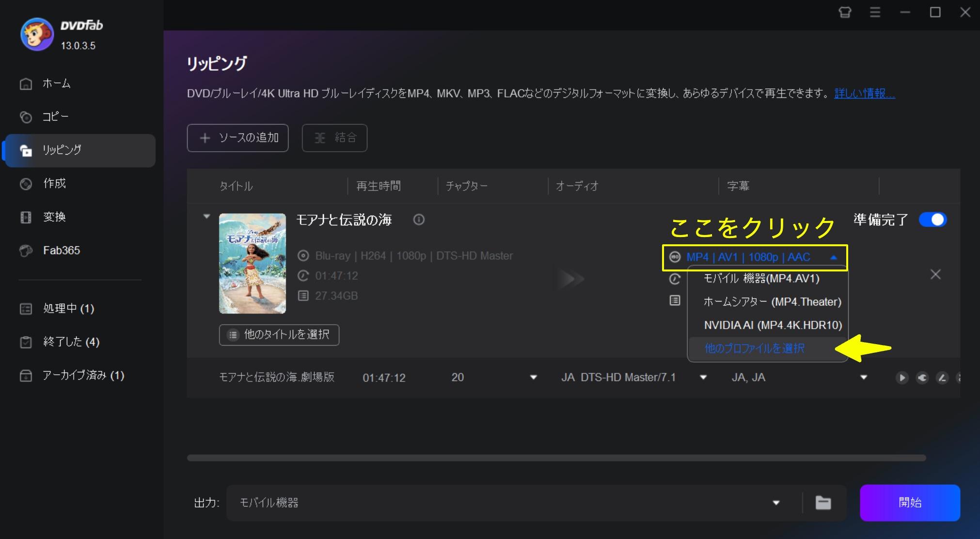This screenshot has height=539, width=980.
Task: Open the hamburger menu in the title bar
Action: click(x=875, y=12)
